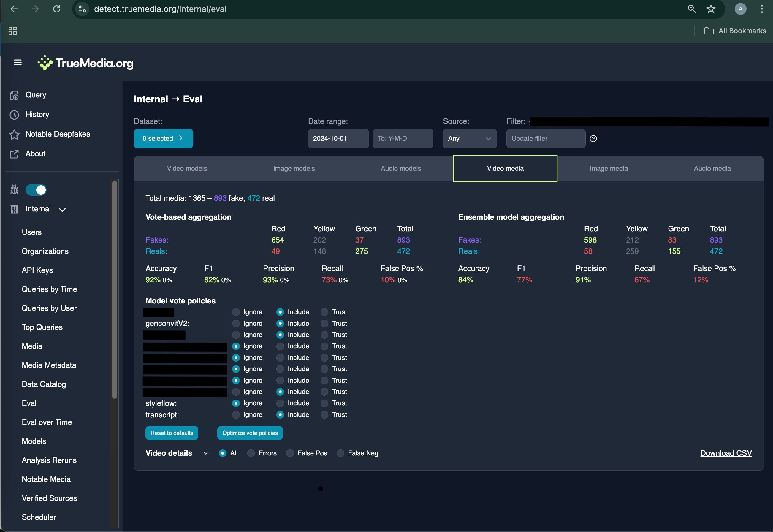This screenshot has width=773, height=532.
Task: Click the TrueMedia.org logo
Action: tap(86, 63)
